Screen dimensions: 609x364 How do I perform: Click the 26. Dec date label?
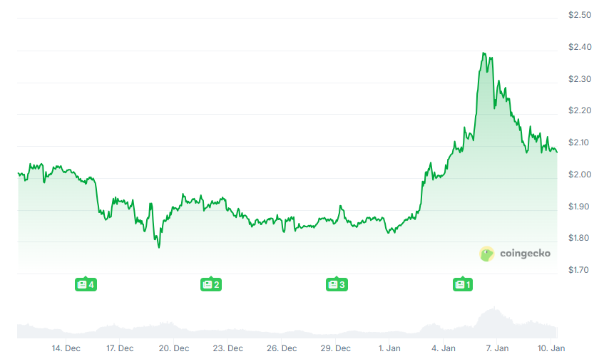pyautogui.click(x=282, y=348)
